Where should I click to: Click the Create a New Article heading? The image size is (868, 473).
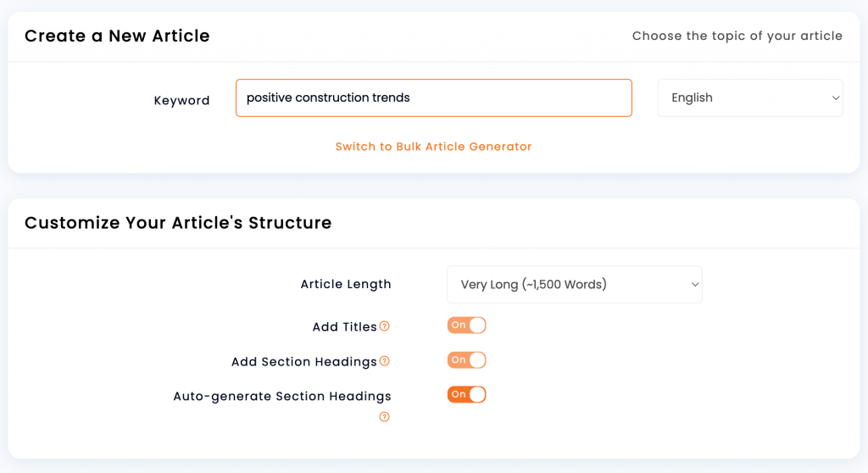[117, 36]
